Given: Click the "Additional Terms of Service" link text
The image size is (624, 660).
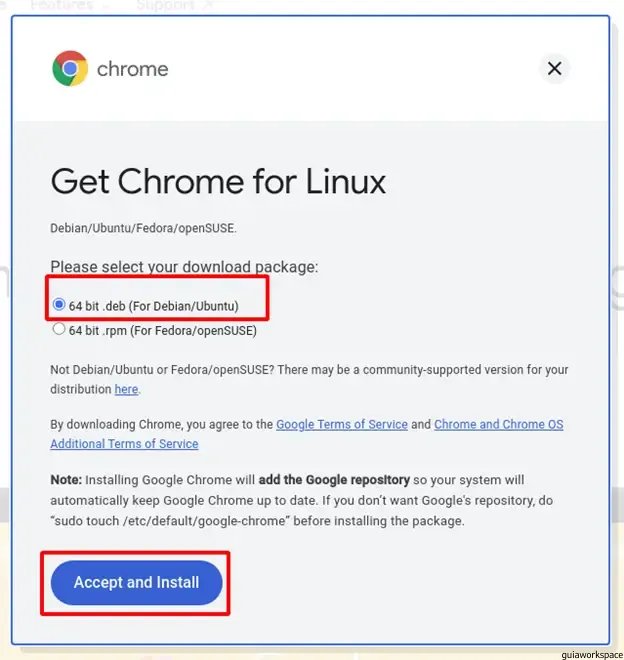Looking at the screenshot, I should point(124,444).
